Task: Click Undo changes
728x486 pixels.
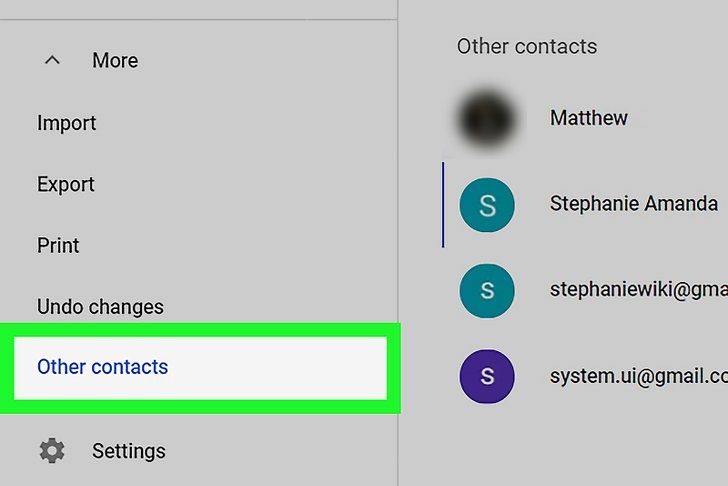Action: coord(100,307)
